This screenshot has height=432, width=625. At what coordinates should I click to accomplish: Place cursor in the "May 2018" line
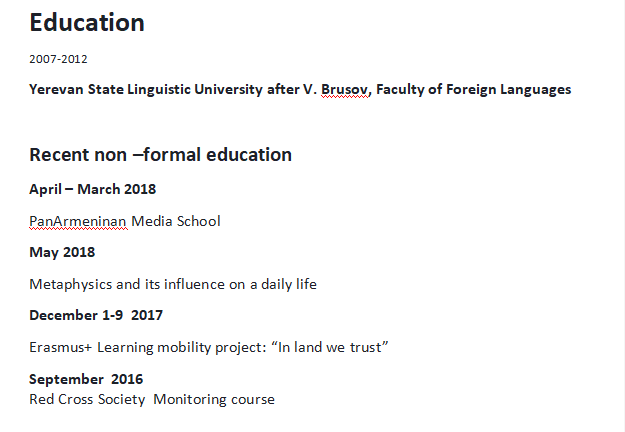(x=62, y=252)
